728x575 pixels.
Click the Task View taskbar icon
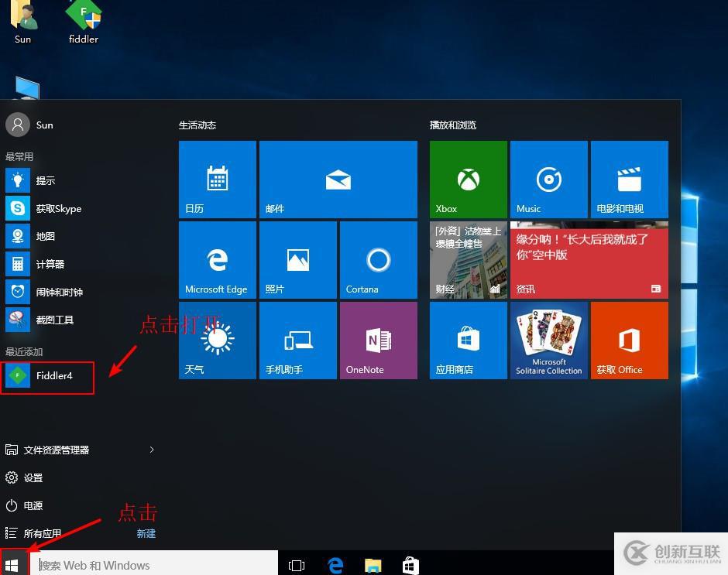tap(296, 566)
